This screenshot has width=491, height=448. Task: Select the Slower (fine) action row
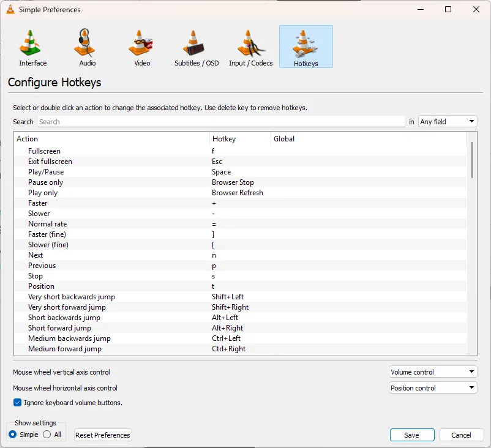[240, 245]
